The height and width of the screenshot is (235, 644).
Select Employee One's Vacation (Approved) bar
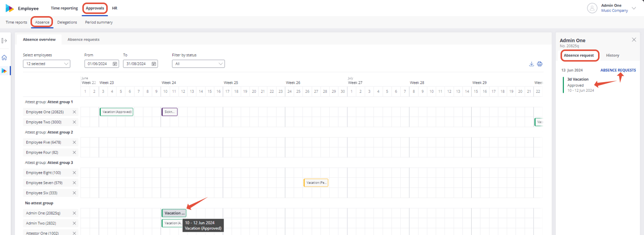(x=117, y=112)
